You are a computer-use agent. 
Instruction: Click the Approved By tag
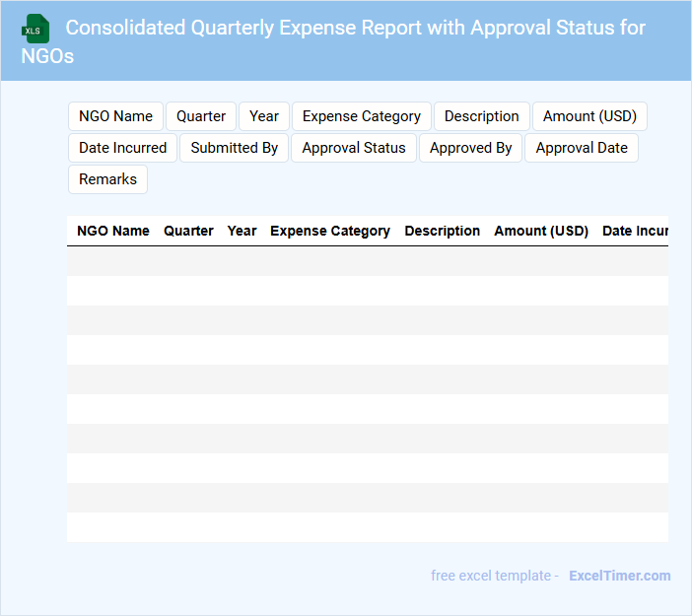tap(470, 148)
